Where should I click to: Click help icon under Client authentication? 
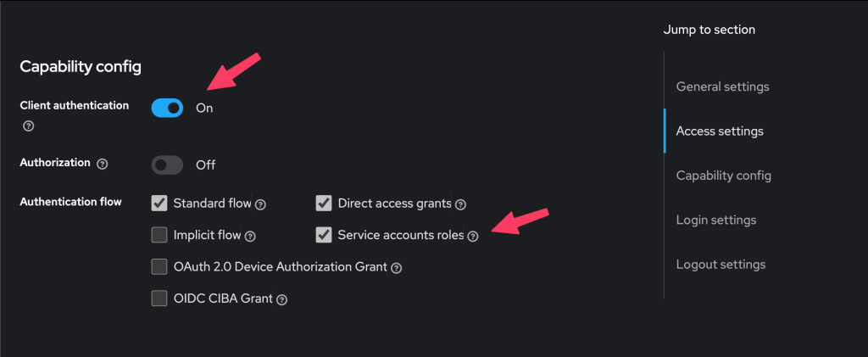29,126
